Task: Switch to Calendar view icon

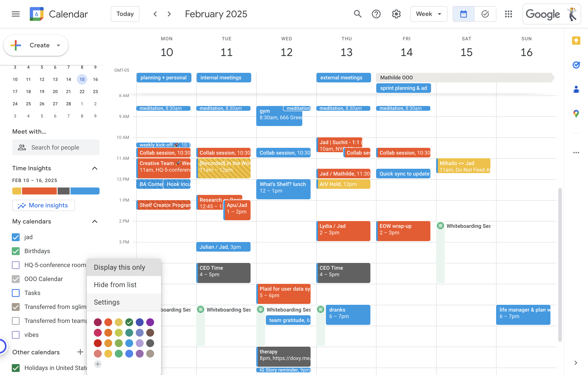Action: click(463, 14)
